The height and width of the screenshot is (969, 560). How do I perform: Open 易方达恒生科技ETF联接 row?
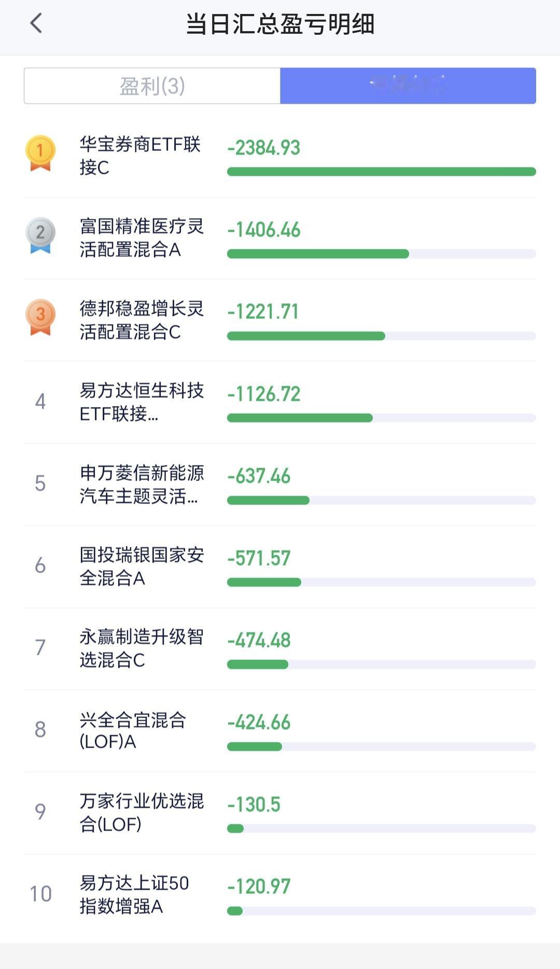(x=280, y=402)
